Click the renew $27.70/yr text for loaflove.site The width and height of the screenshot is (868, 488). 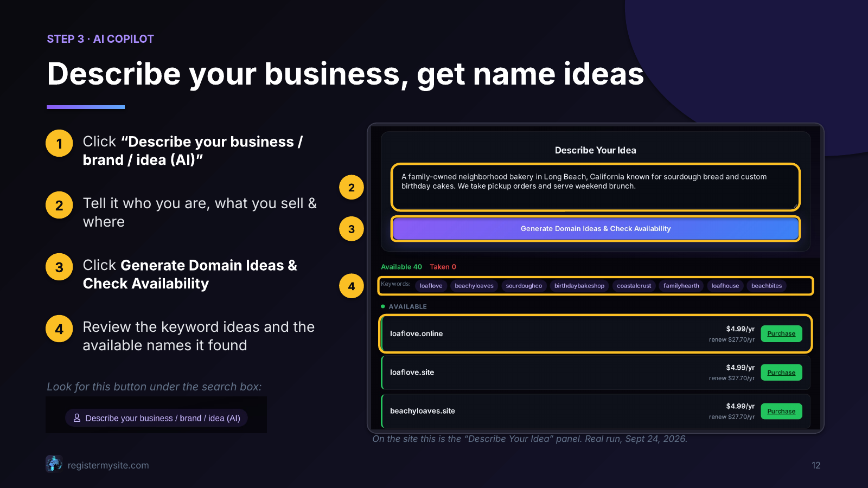732,378
